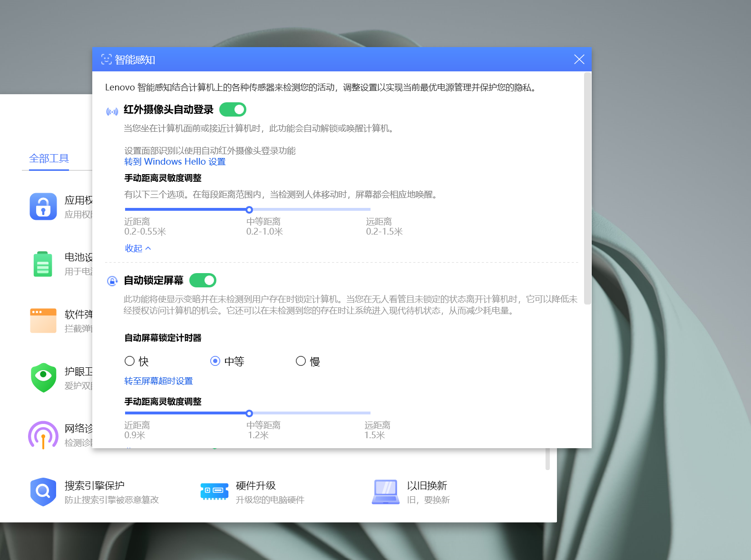Click the auto-lock distance slider handle

249,413
